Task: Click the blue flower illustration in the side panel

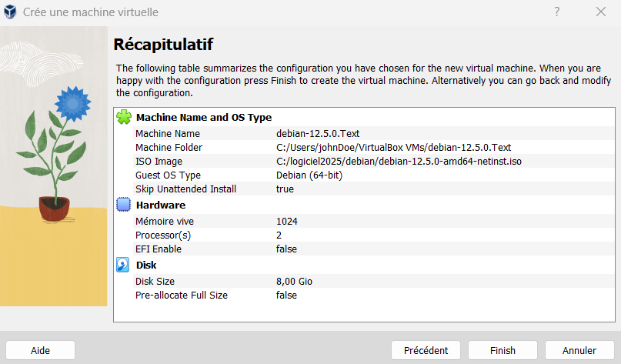Action: click(72, 103)
